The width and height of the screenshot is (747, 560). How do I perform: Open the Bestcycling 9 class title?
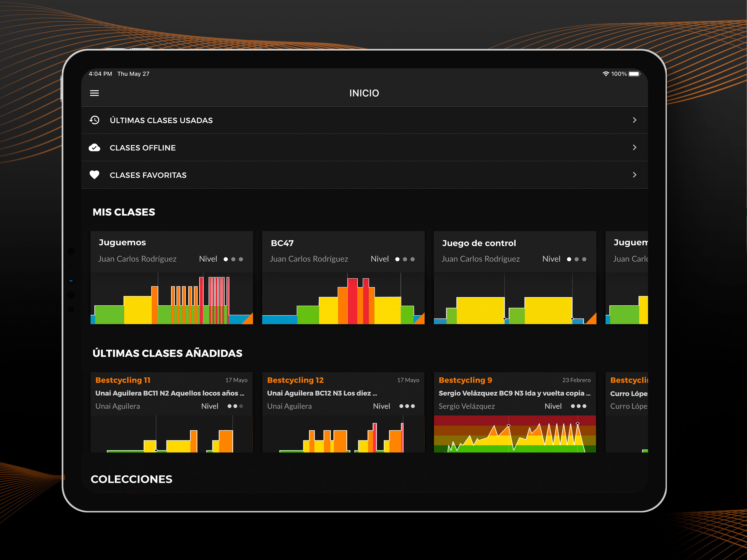pos(465,380)
